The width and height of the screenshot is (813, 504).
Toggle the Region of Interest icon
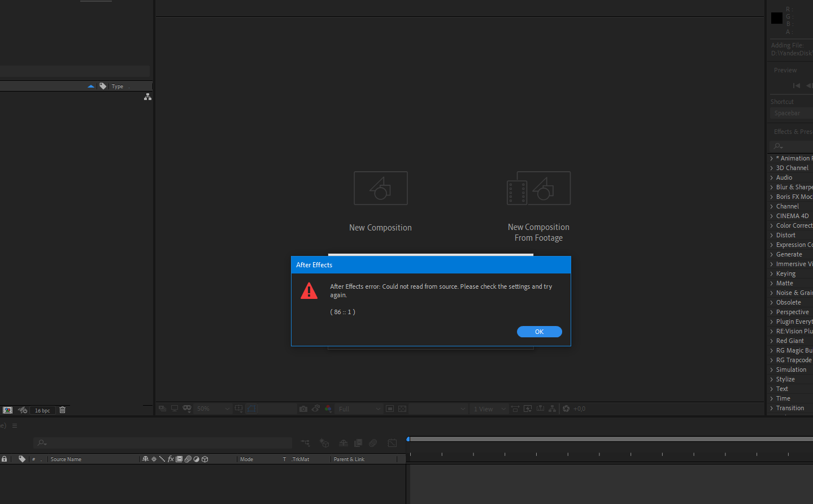(x=390, y=409)
